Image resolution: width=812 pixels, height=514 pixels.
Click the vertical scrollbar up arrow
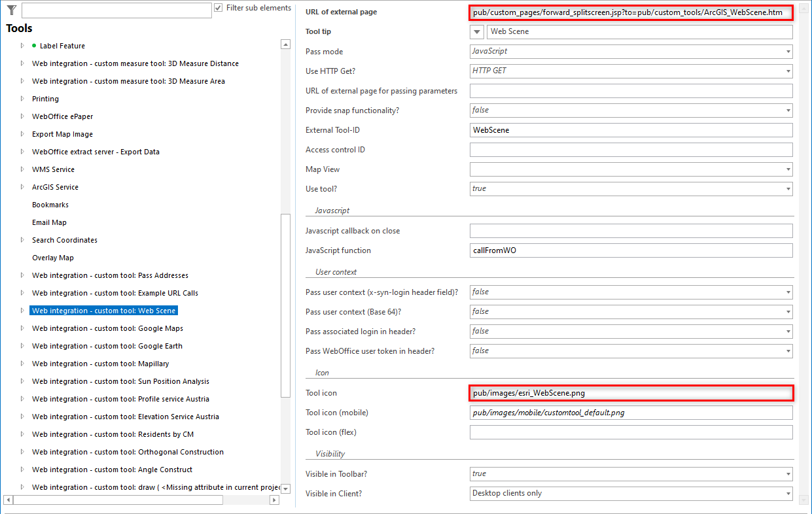[x=285, y=44]
